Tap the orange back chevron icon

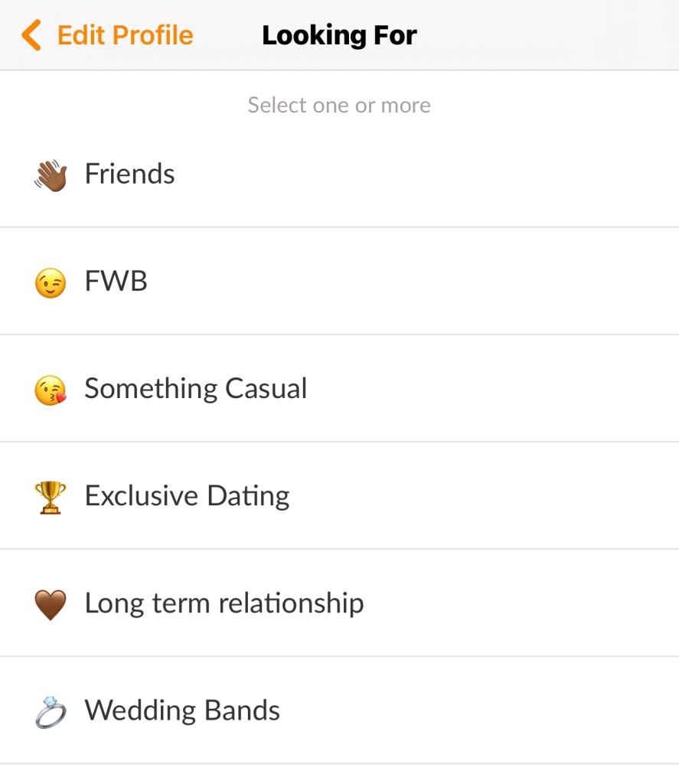pos(31,35)
